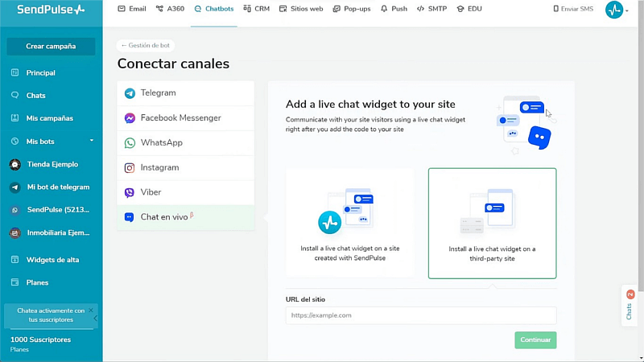Open the Planes sidebar icon
The height and width of the screenshot is (362, 644).
[x=14, y=282]
